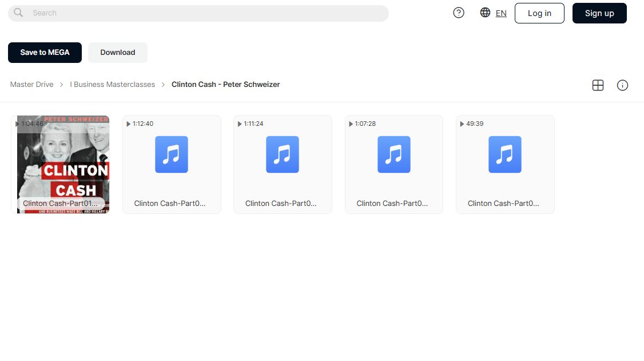Go to Master Drive in breadcrumb
Viewport: 644px width, 361px height.
pyautogui.click(x=31, y=84)
